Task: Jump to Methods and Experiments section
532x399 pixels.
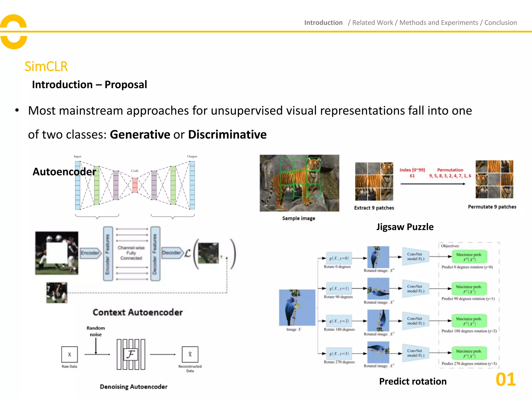Action: pos(438,23)
